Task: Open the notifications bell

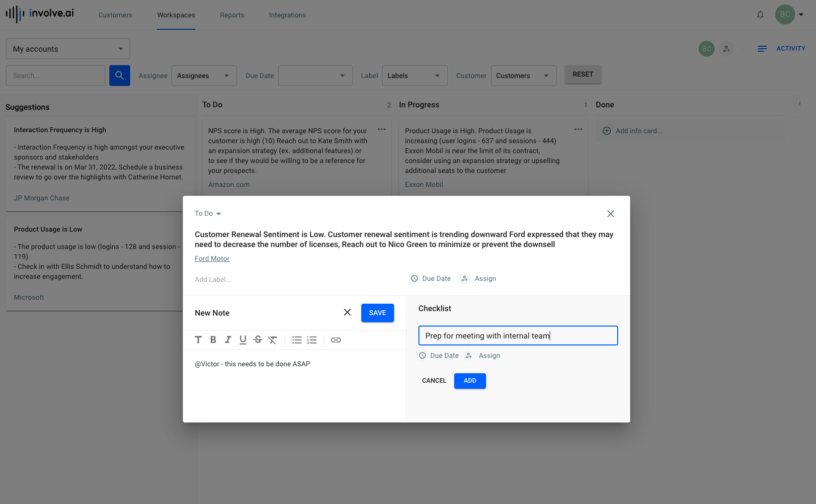Action: (x=760, y=15)
